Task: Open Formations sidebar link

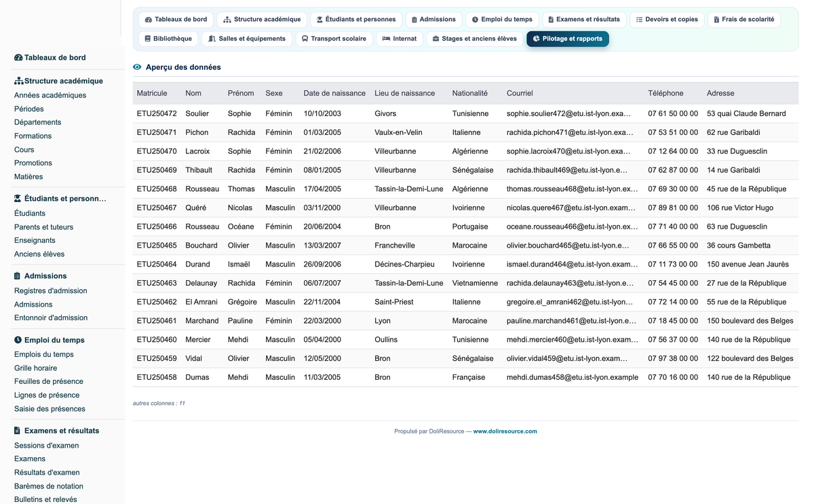Action: [x=33, y=136]
